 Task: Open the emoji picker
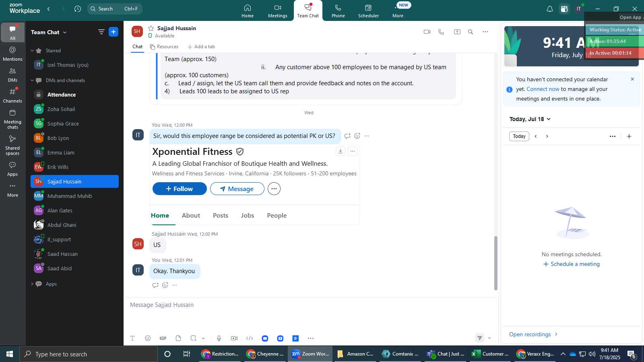coord(148,338)
